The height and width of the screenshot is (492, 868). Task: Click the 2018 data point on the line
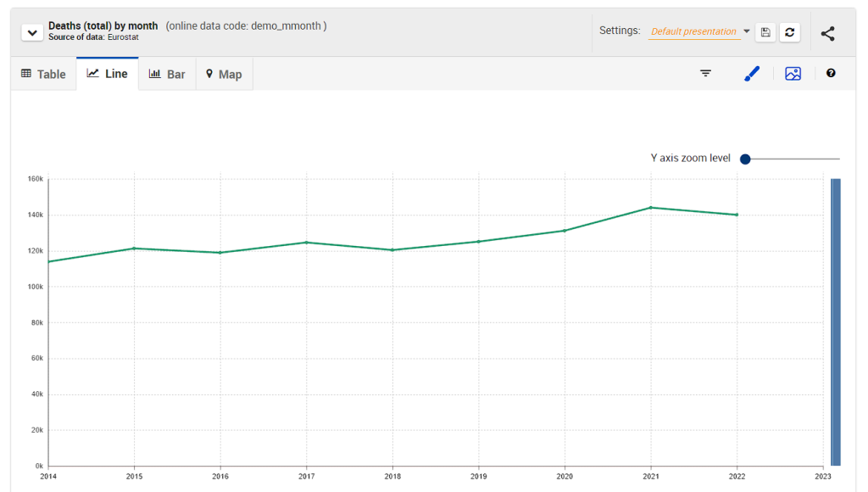pos(392,249)
